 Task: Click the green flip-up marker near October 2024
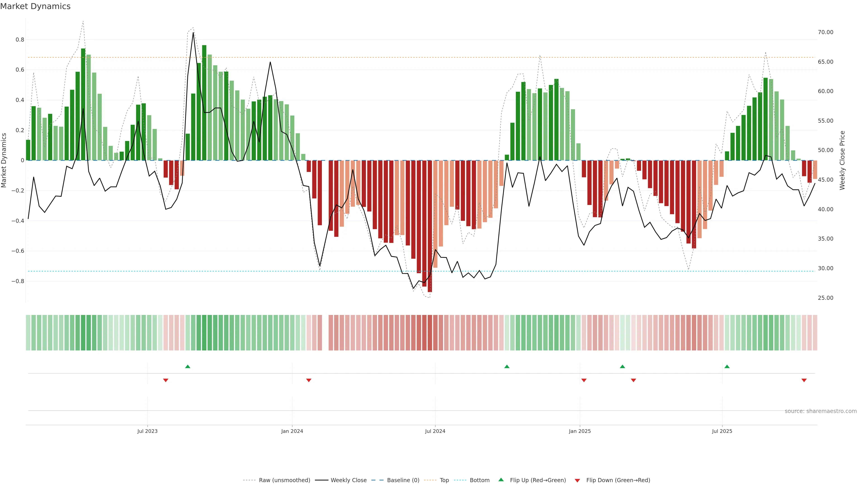coord(507,366)
